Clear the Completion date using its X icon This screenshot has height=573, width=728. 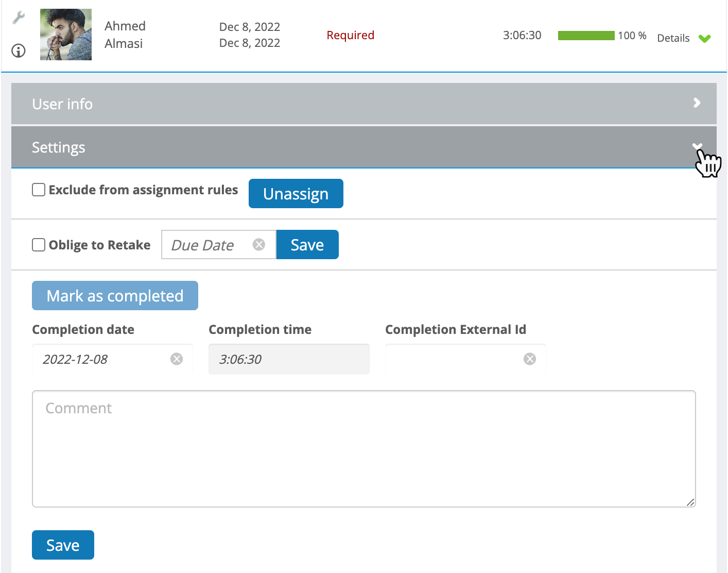click(x=177, y=359)
